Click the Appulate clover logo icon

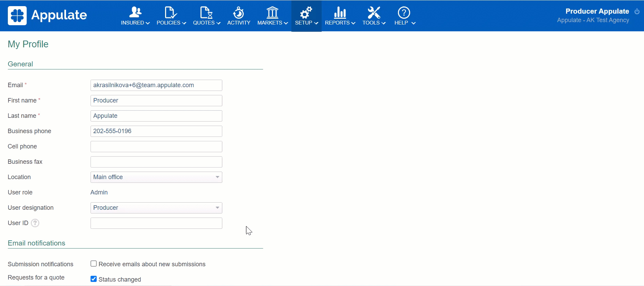pyautogui.click(x=17, y=16)
